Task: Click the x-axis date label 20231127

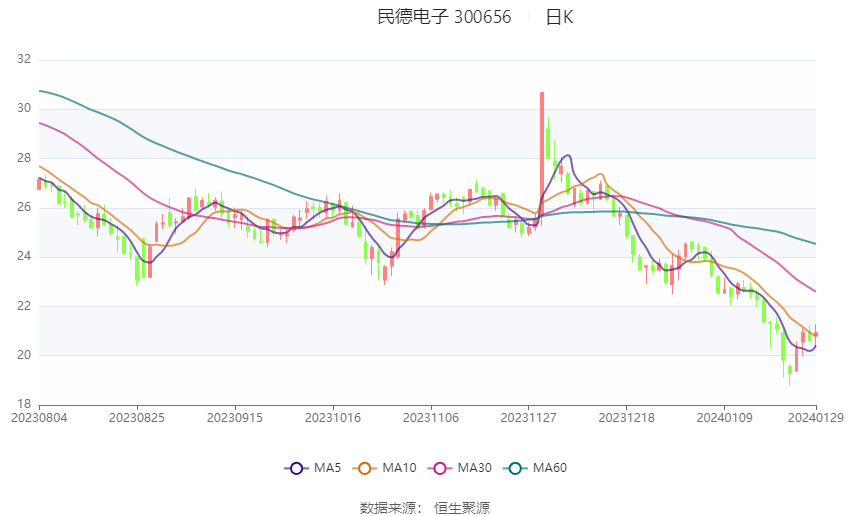Action: [529, 417]
